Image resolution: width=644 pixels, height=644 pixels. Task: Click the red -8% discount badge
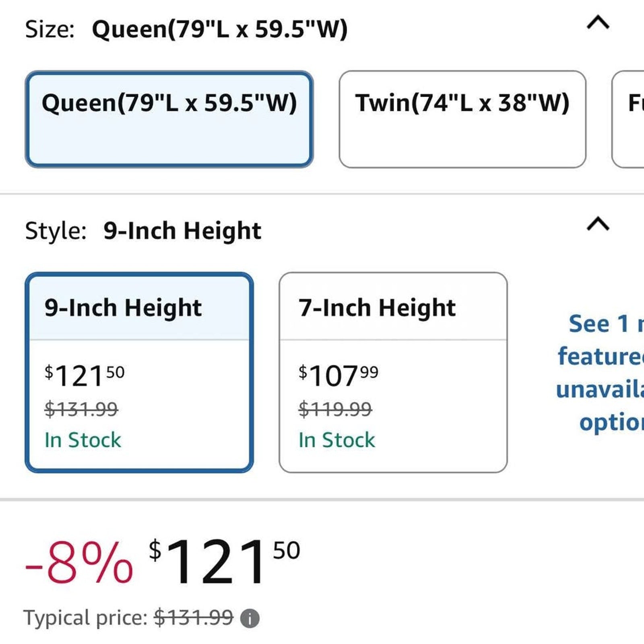[x=79, y=562]
